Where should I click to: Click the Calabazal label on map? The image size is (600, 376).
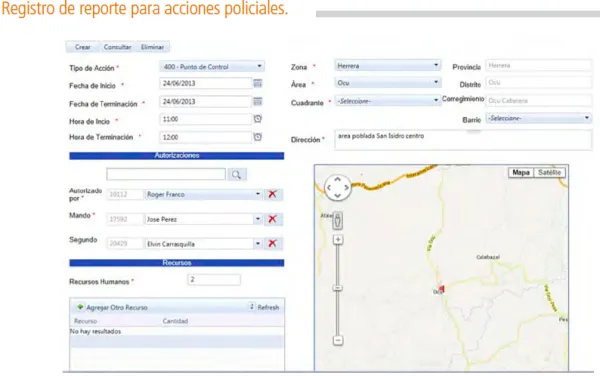[488, 257]
